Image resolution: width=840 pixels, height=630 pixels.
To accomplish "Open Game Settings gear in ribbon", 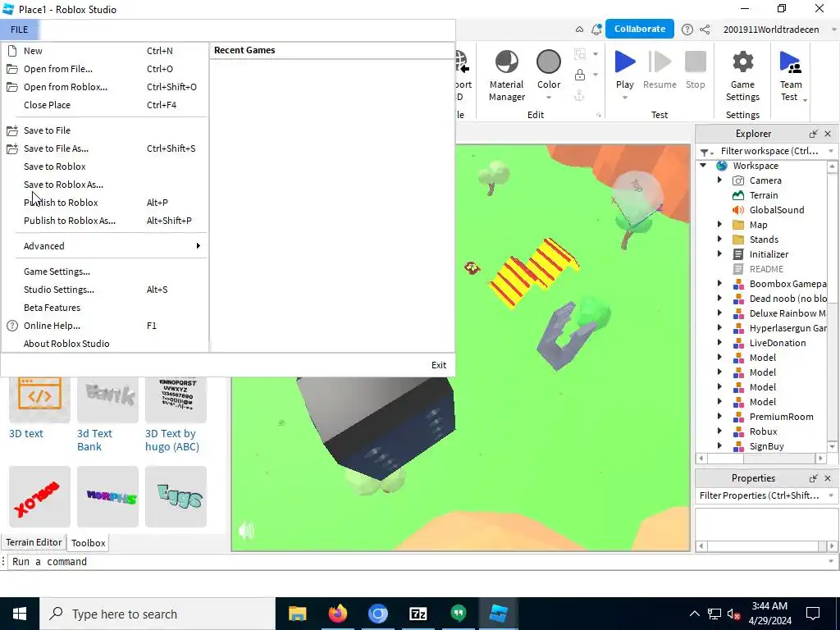I will (742, 62).
